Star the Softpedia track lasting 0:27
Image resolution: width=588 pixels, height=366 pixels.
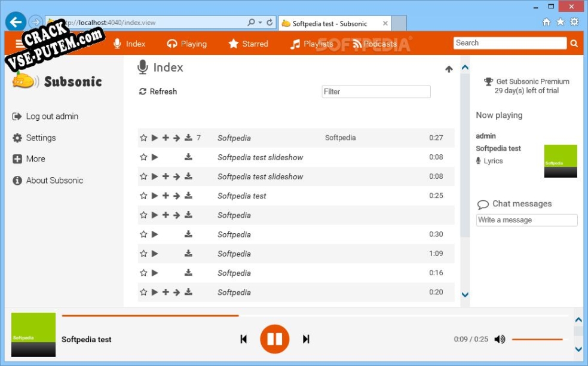point(143,138)
